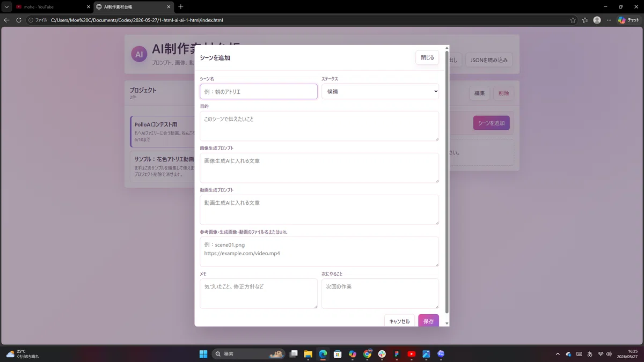Open the Windows Start menu
Image resolution: width=644 pixels, height=362 pixels.
(x=204, y=354)
